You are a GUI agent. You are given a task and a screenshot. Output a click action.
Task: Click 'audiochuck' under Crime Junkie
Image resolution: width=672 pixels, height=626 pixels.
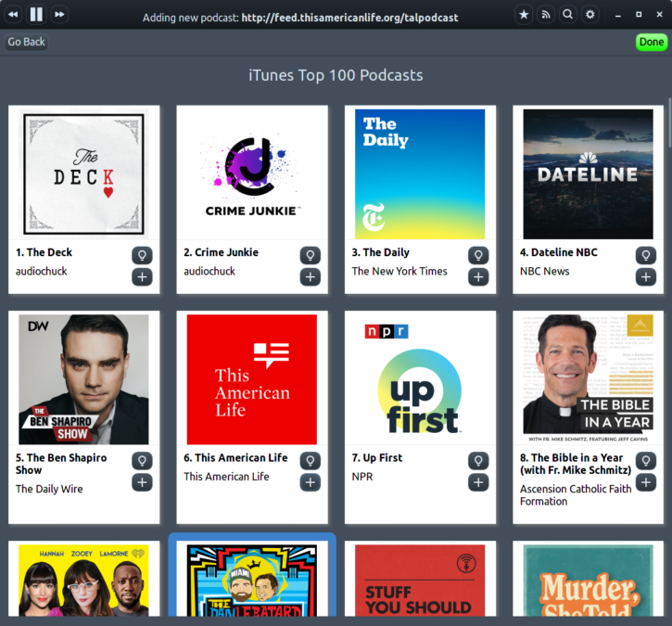tap(209, 272)
